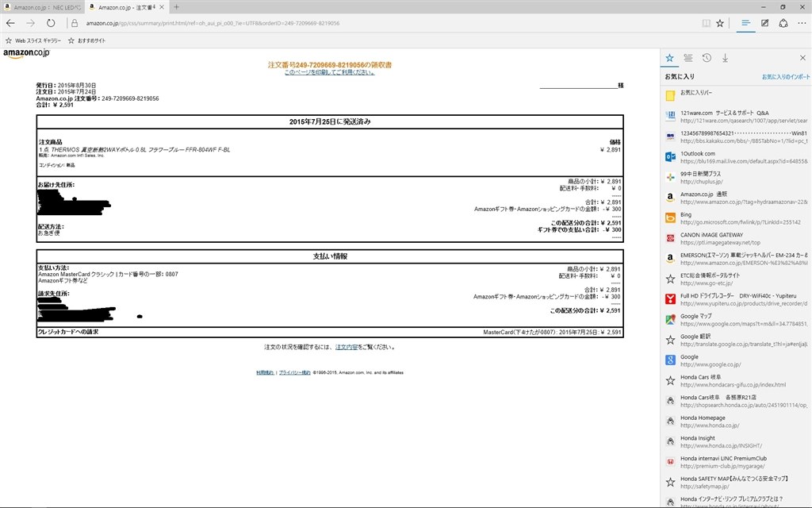Open the new tab plus button
Viewport: 812px width, 508px height.
(x=176, y=7)
